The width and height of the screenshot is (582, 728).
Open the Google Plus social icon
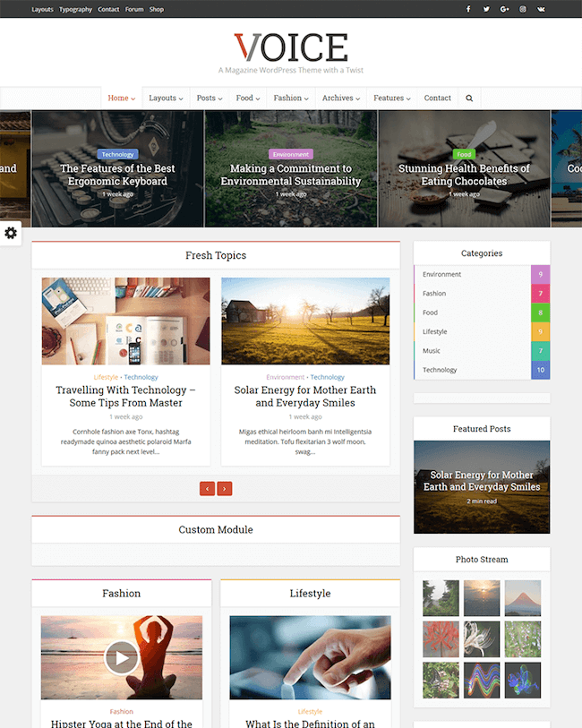click(x=504, y=9)
